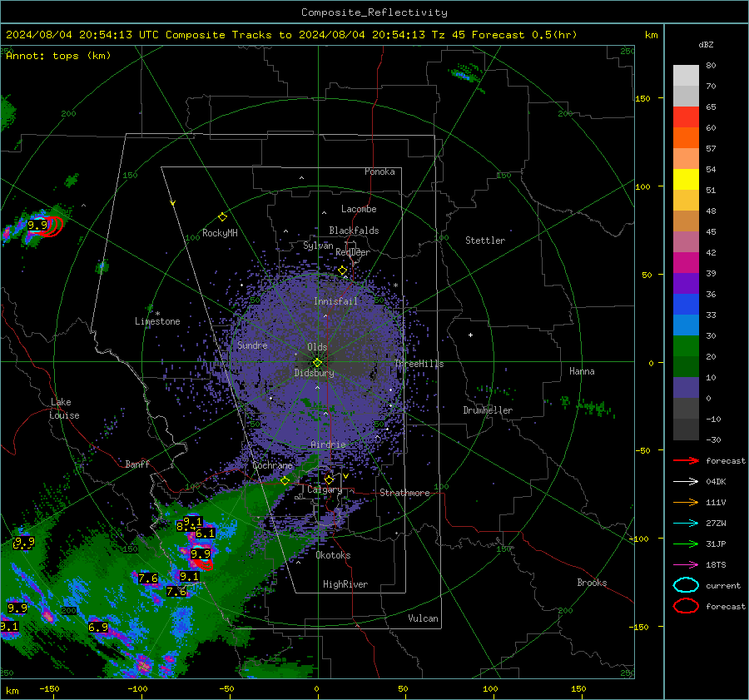
Task: Select the light blue 30-33 dBZ swatch
Action: 686,325
